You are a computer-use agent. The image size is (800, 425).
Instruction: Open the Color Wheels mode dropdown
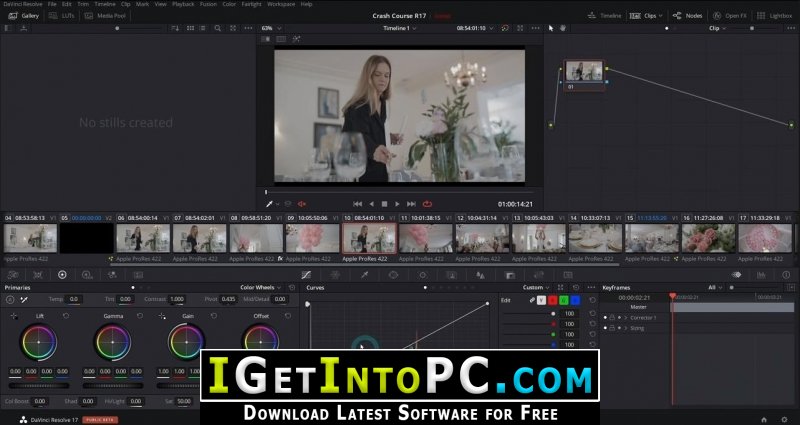260,288
